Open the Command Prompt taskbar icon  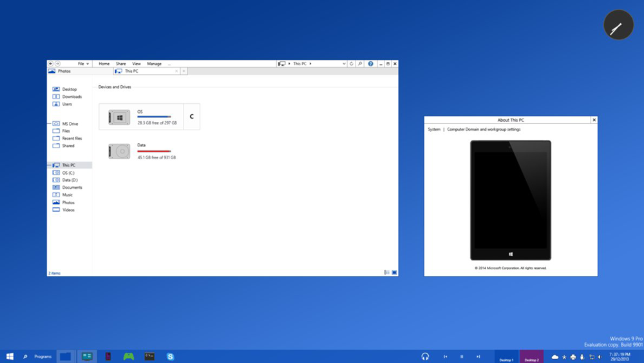(x=149, y=357)
